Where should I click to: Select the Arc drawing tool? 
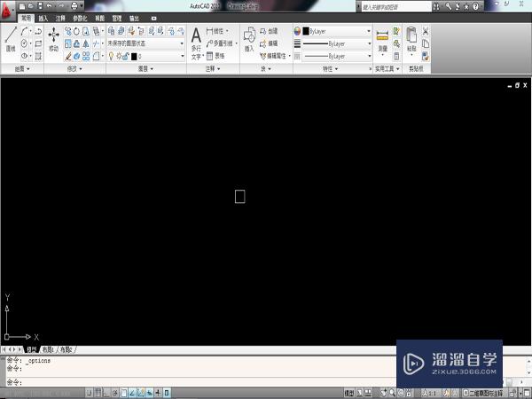click(x=24, y=32)
